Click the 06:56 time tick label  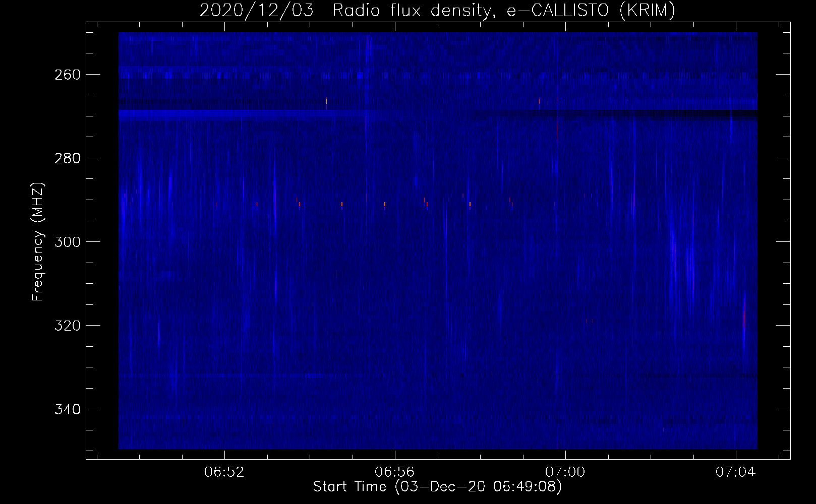tap(395, 472)
